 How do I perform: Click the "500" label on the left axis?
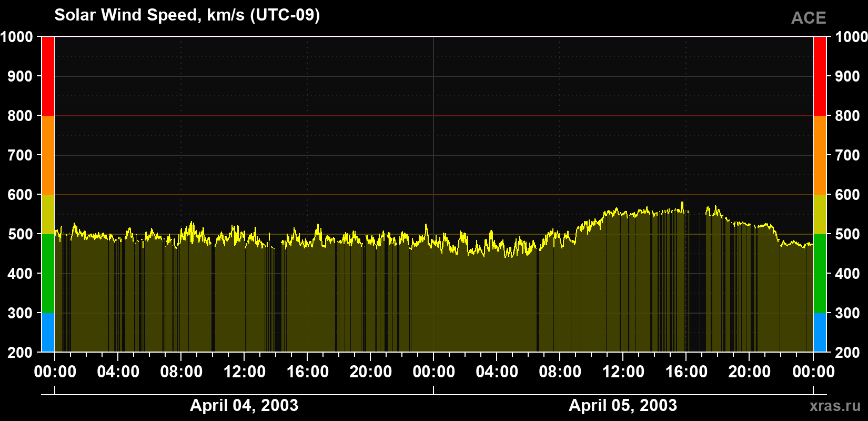coord(21,234)
